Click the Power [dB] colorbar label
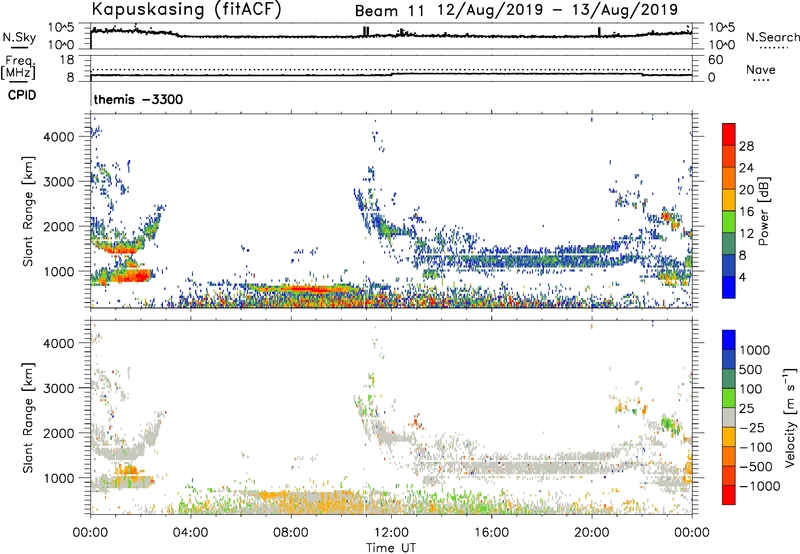 tap(763, 211)
